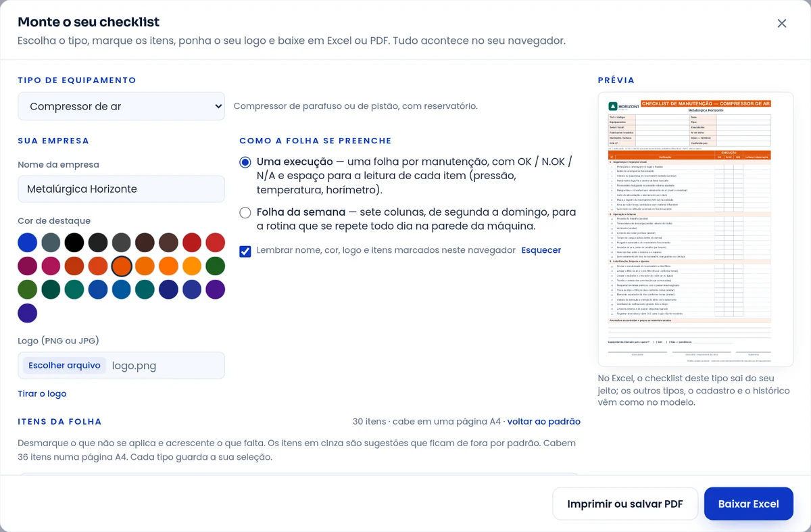
Task: Pick the lone swatch on the last row
Action: 27,313
